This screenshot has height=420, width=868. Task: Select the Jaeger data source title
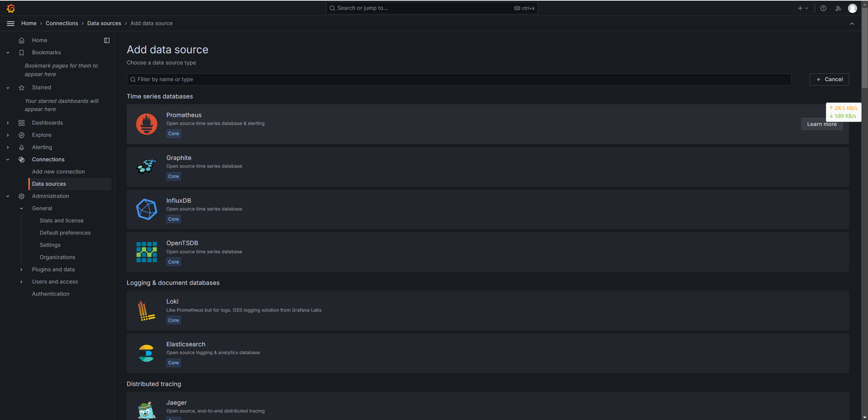tap(176, 403)
